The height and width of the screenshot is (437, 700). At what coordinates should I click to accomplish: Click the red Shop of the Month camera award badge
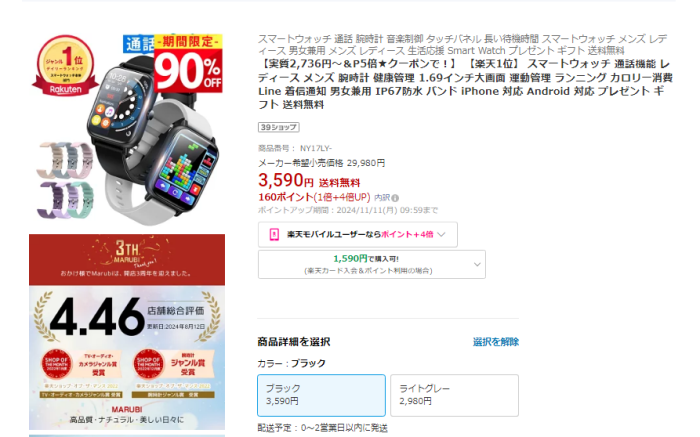57,363
